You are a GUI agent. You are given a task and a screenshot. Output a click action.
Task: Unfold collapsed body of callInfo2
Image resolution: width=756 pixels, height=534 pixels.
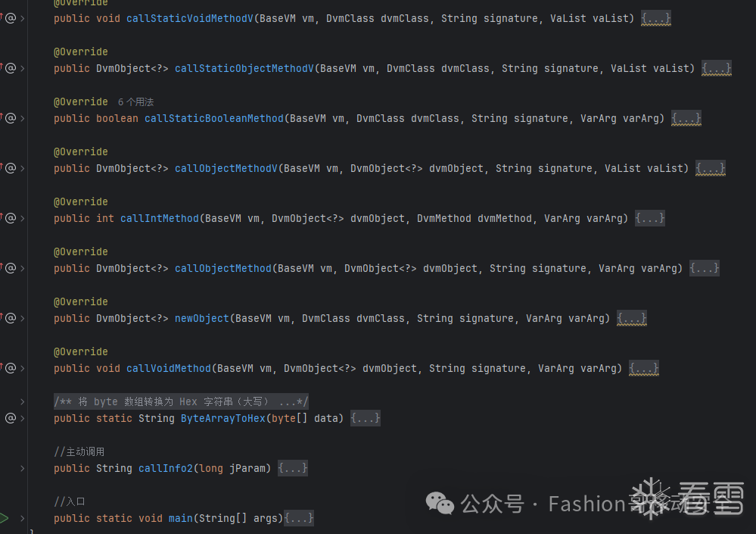coord(293,468)
